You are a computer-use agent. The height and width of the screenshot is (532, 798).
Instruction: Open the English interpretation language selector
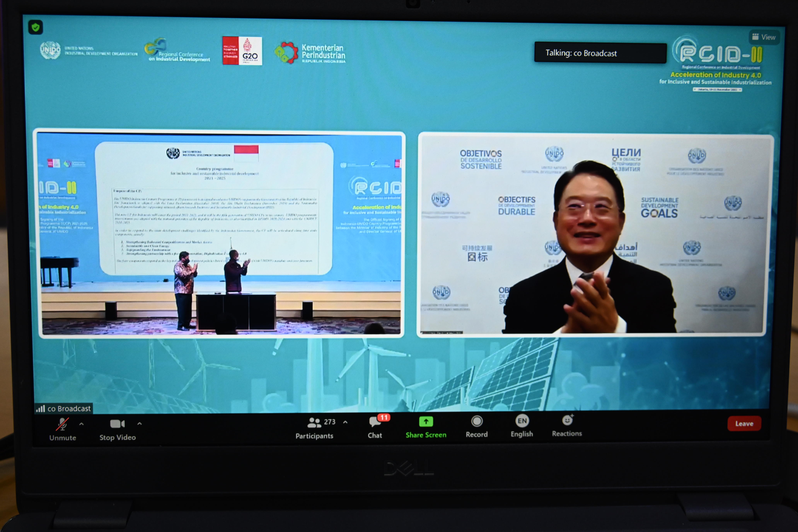click(522, 426)
